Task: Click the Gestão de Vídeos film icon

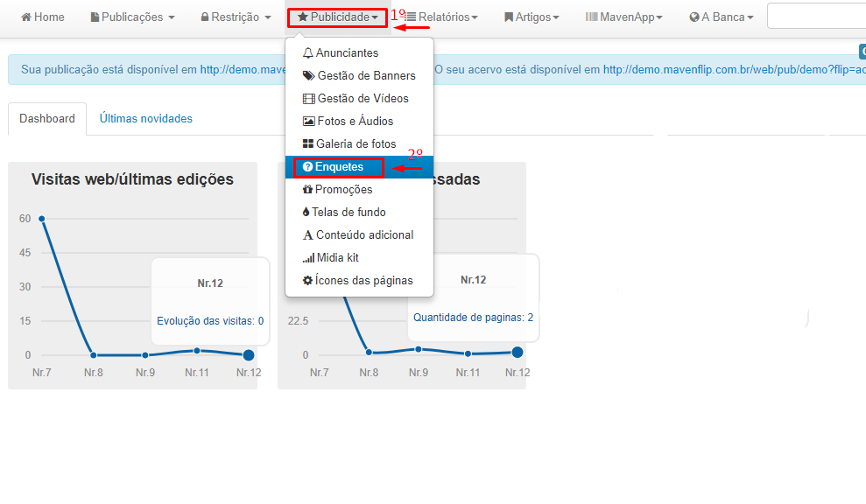Action: tap(309, 99)
